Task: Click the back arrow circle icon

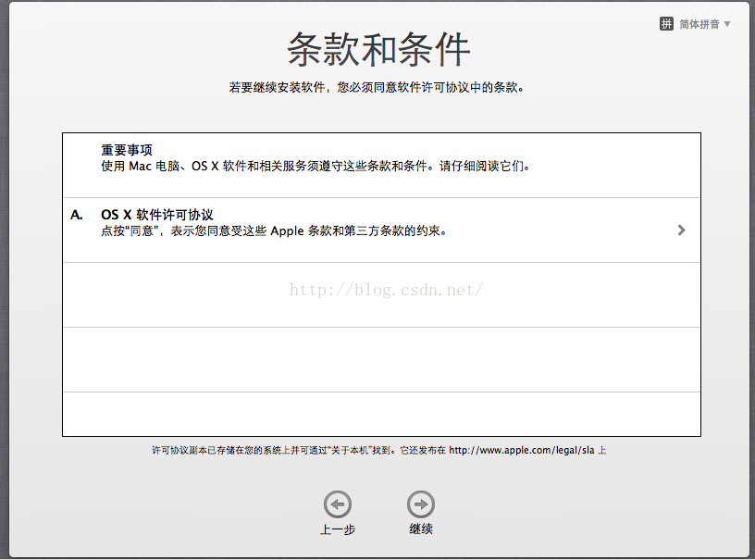Action: coord(338,504)
